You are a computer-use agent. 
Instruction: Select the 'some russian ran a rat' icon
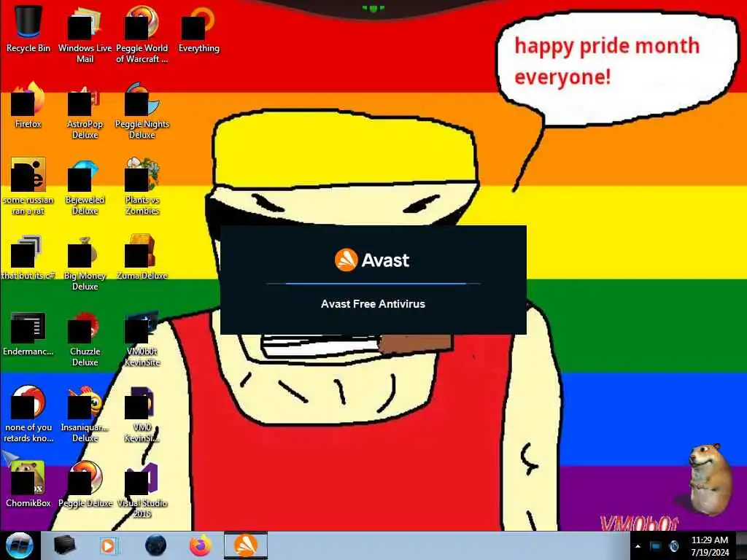(28, 186)
